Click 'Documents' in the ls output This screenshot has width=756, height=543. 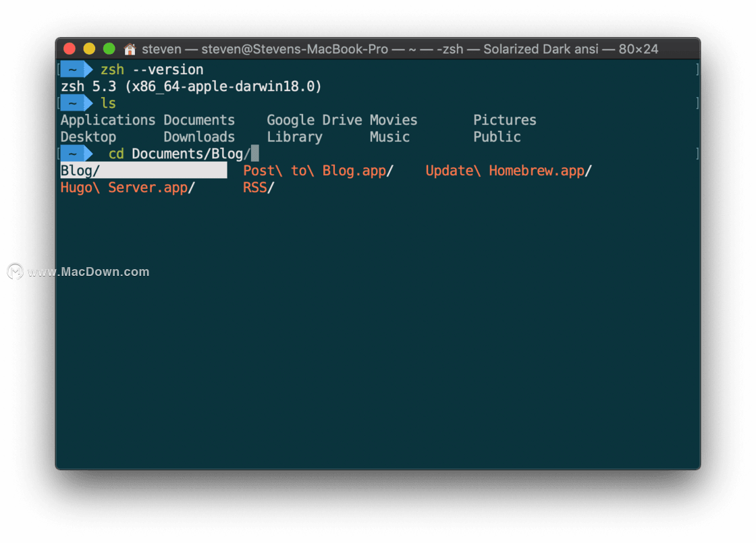pos(199,120)
